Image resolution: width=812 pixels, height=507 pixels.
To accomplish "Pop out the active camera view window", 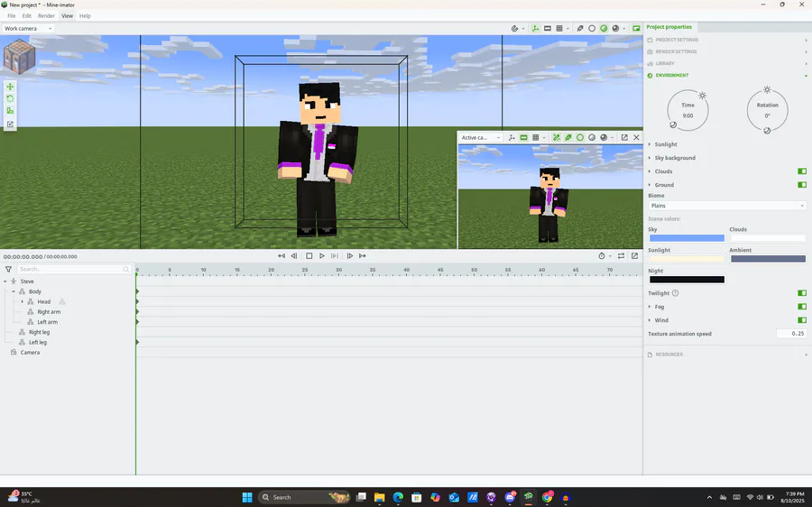I will click(624, 138).
